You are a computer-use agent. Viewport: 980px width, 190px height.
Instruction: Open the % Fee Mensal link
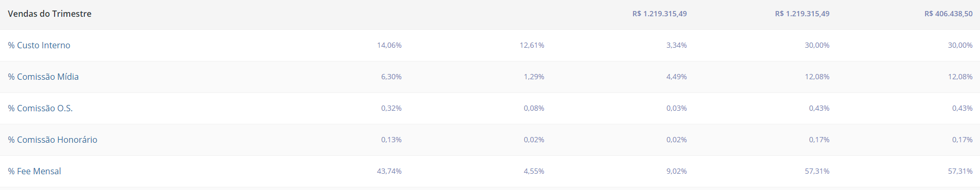(x=34, y=171)
